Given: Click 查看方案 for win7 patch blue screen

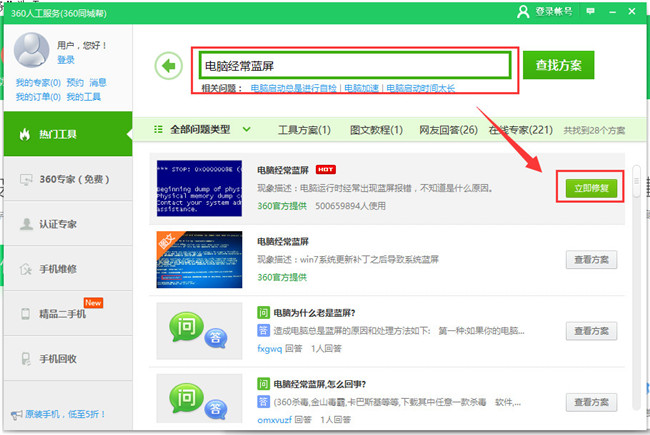Looking at the screenshot, I should pyautogui.click(x=591, y=260).
